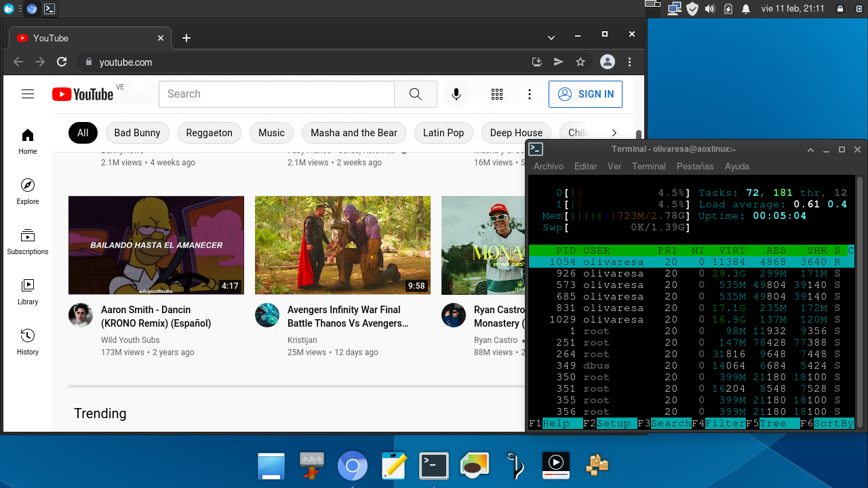Image resolution: width=868 pixels, height=488 pixels.
Task: Click the browser back arrow
Action: 18,62
